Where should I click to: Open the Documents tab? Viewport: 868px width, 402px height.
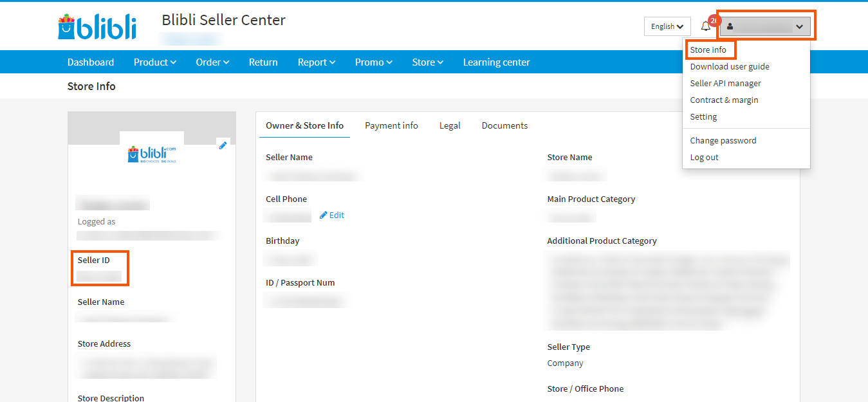(504, 125)
